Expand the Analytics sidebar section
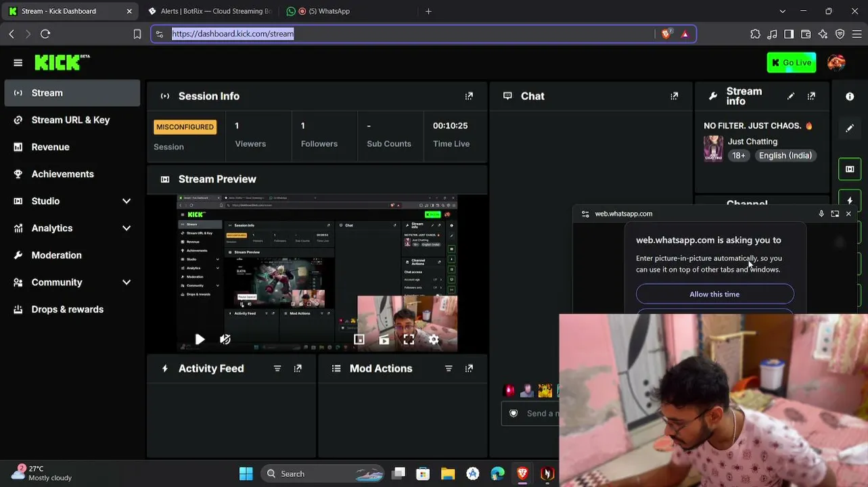This screenshot has height=487, width=868. [x=127, y=228]
